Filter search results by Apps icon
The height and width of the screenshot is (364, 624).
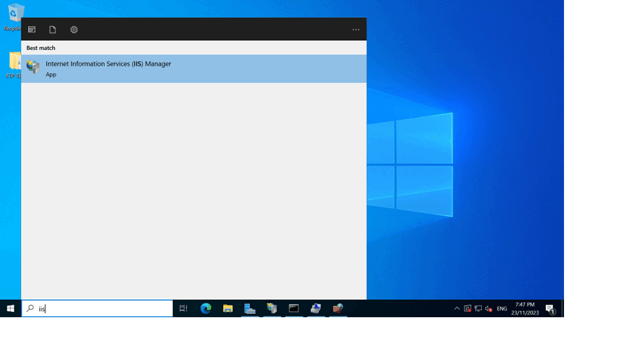(32, 29)
